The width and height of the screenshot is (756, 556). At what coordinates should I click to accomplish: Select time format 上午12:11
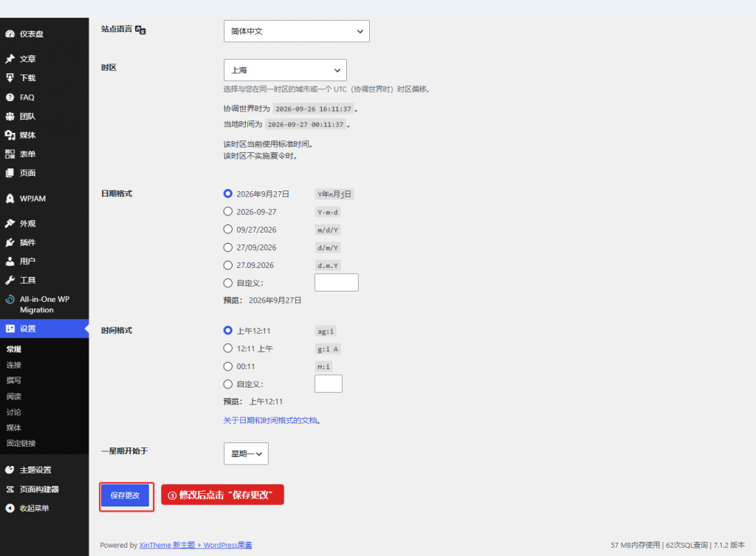coord(228,330)
